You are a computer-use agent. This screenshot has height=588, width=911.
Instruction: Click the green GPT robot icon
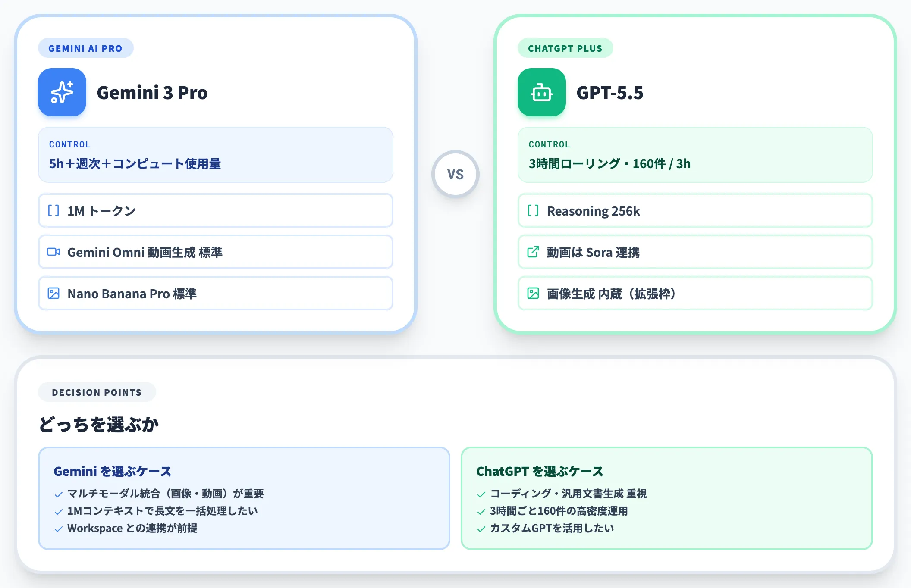coord(542,92)
